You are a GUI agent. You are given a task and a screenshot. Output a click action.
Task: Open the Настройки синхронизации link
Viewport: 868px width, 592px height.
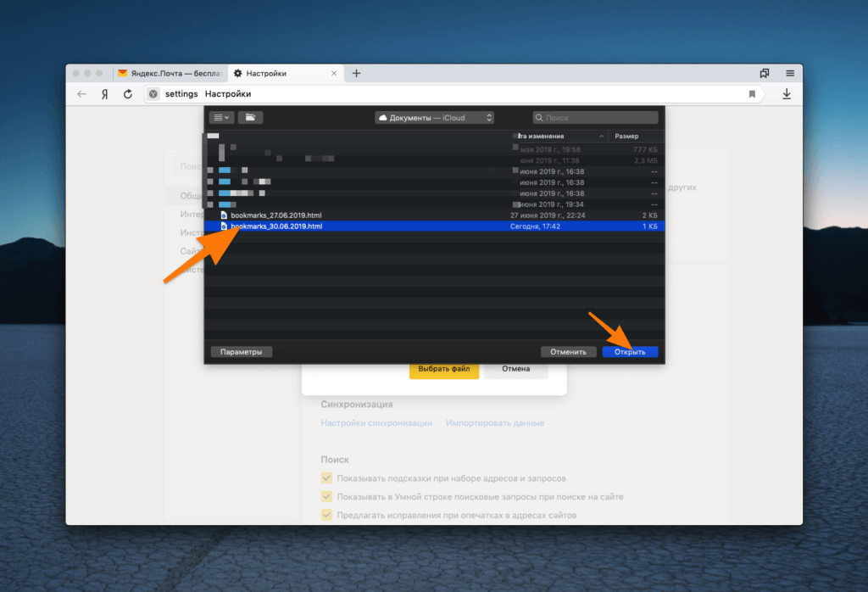point(376,423)
